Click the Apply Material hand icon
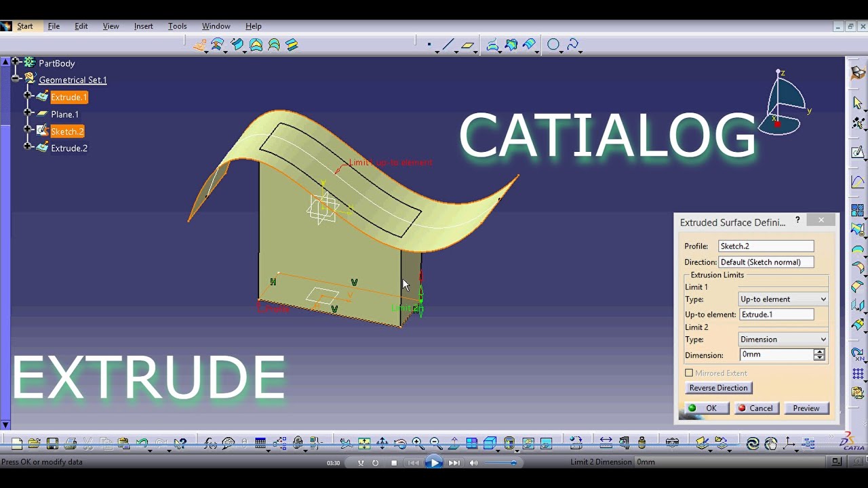868x488 pixels. click(771, 444)
